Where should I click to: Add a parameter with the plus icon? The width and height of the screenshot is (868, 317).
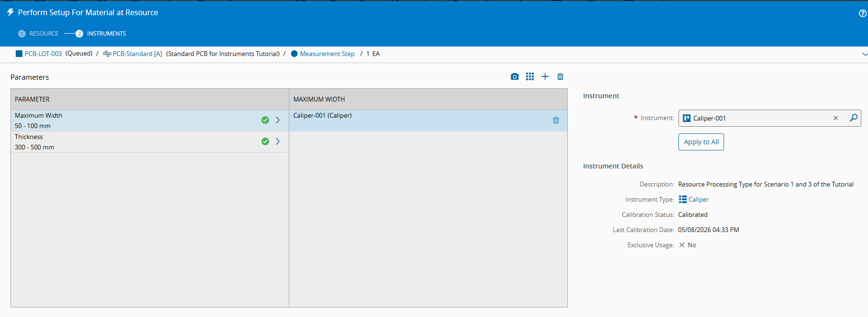[545, 76]
